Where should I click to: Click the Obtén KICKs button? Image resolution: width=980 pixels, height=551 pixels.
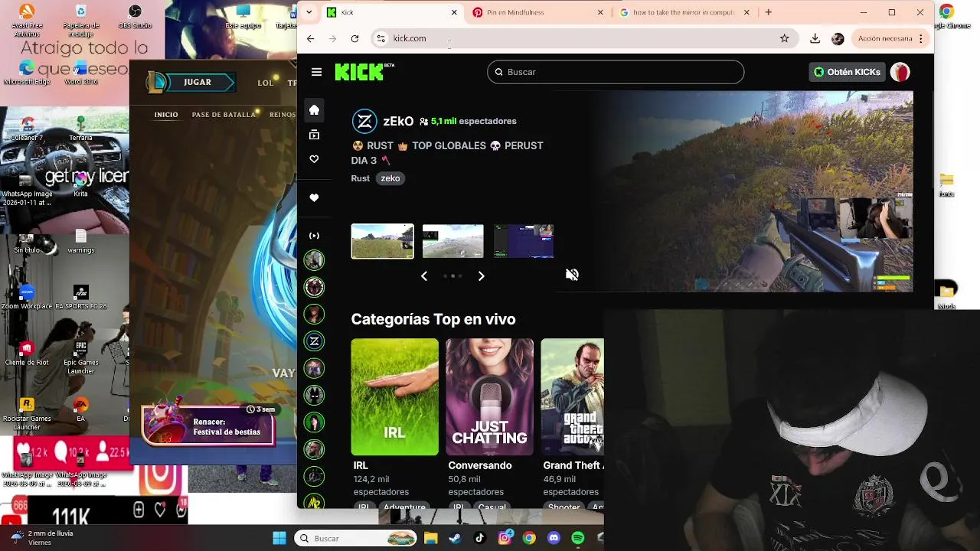(847, 72)
